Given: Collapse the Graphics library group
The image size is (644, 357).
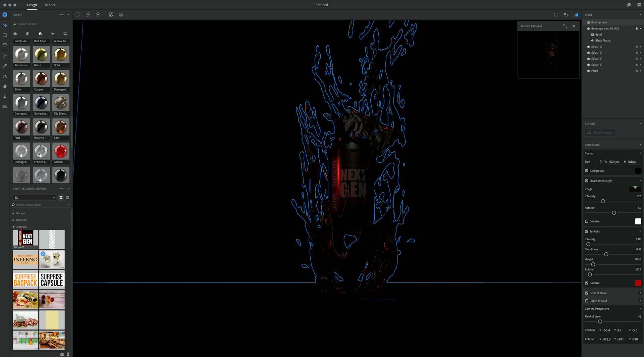Looking at the screenshot, I should click(x=13, y=227).
